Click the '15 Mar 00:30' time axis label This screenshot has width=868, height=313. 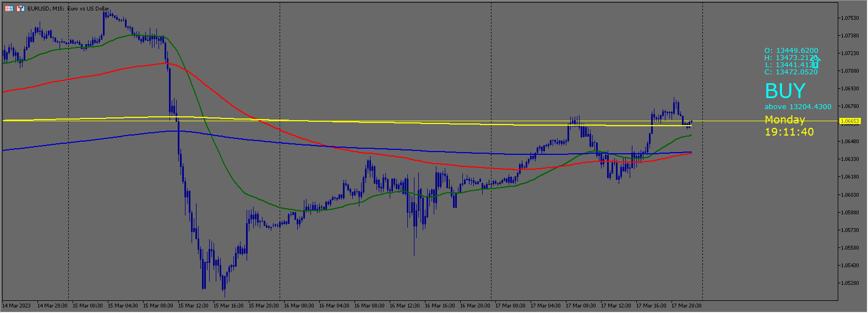pyautogui.click(x=88, y=306)
